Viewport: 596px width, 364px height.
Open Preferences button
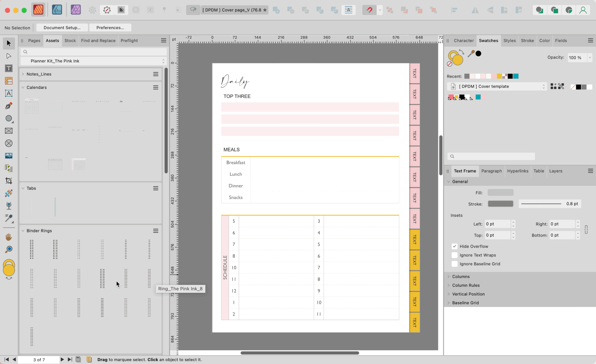[x=110, y=28]
